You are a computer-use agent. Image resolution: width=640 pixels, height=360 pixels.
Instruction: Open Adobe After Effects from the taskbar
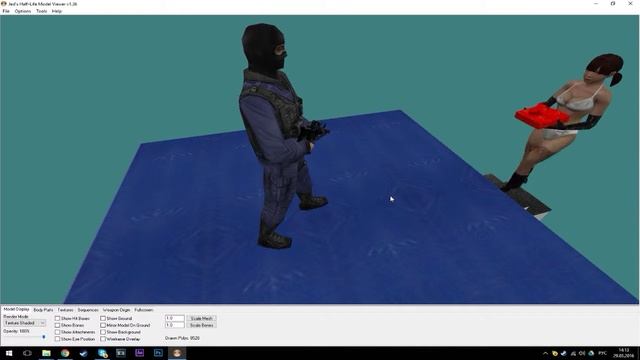[x=140, y=353]
